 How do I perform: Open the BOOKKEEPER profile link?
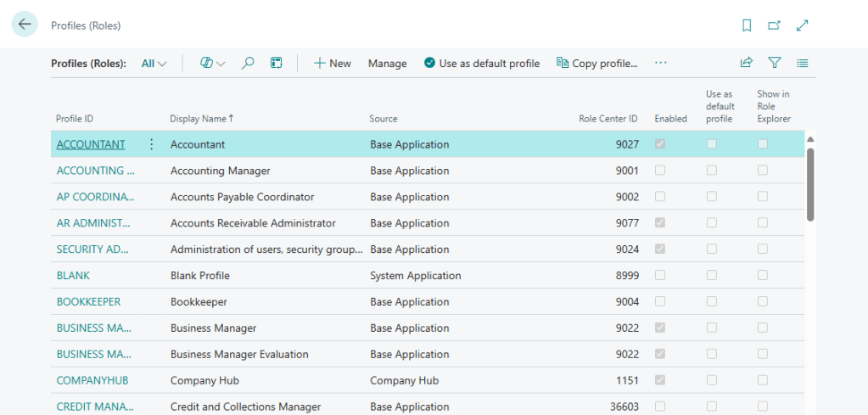point(88,301)
